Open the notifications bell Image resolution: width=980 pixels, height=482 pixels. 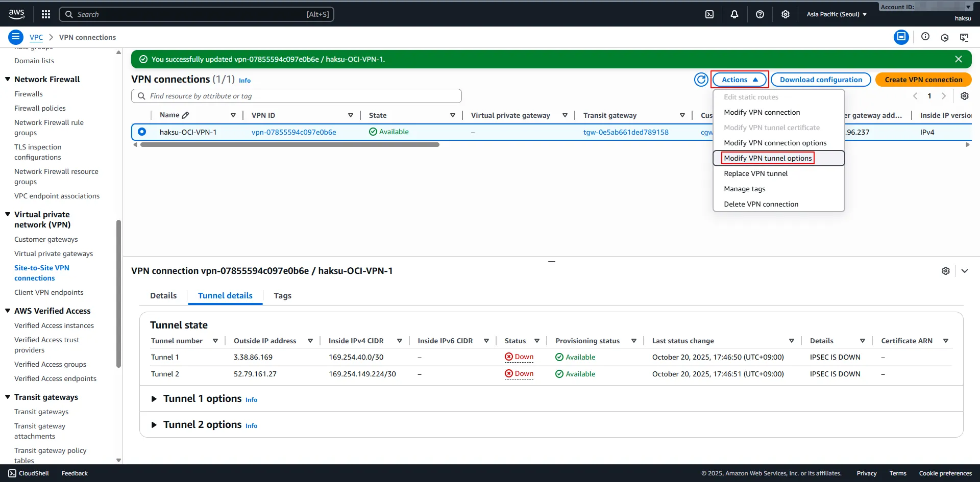(734, 14)
